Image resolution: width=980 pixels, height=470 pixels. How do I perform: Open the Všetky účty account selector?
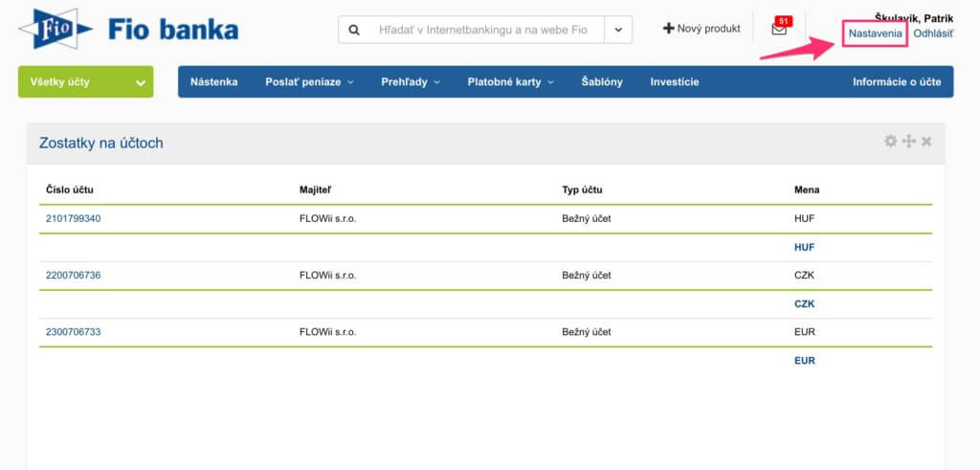point(85,82)
